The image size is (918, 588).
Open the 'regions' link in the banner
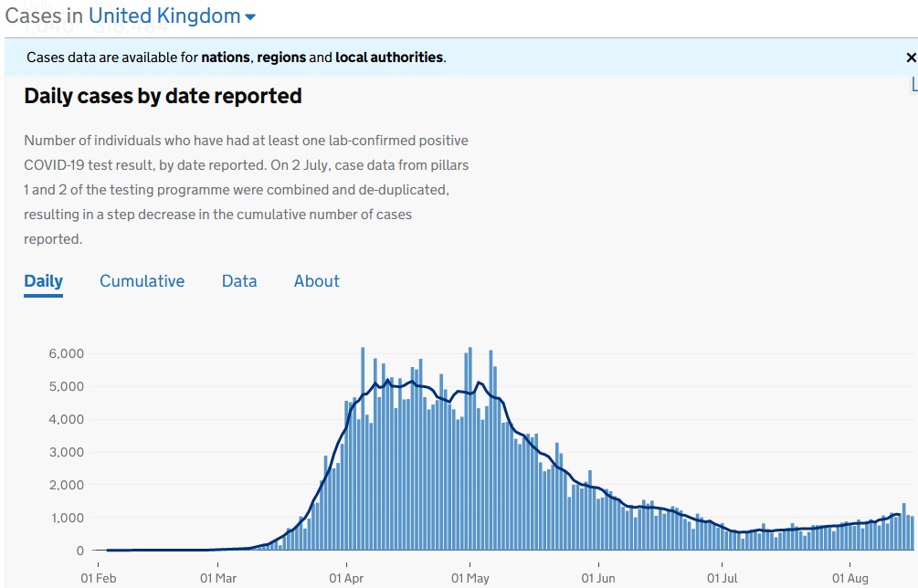(281, 58)
